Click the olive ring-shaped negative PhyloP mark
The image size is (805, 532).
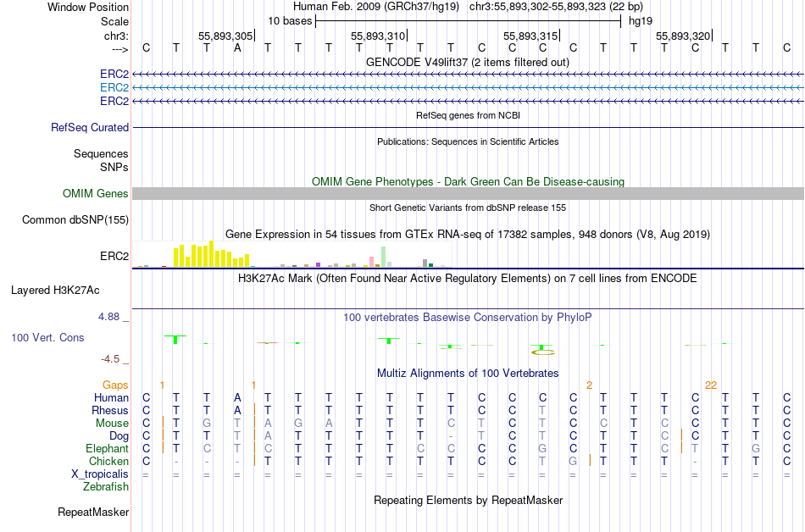tap(542, 352)
